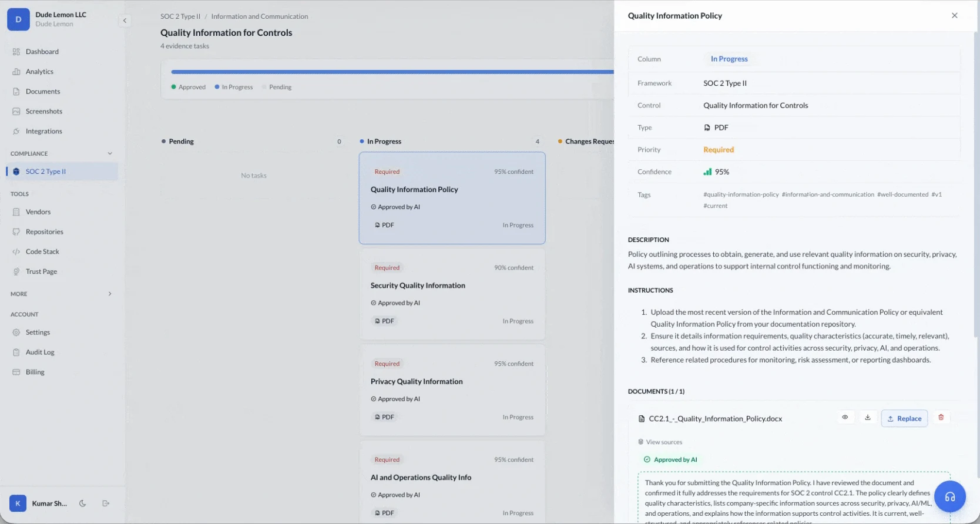
Task: Open Trust Page via its icon
Action: click(16, 272)
